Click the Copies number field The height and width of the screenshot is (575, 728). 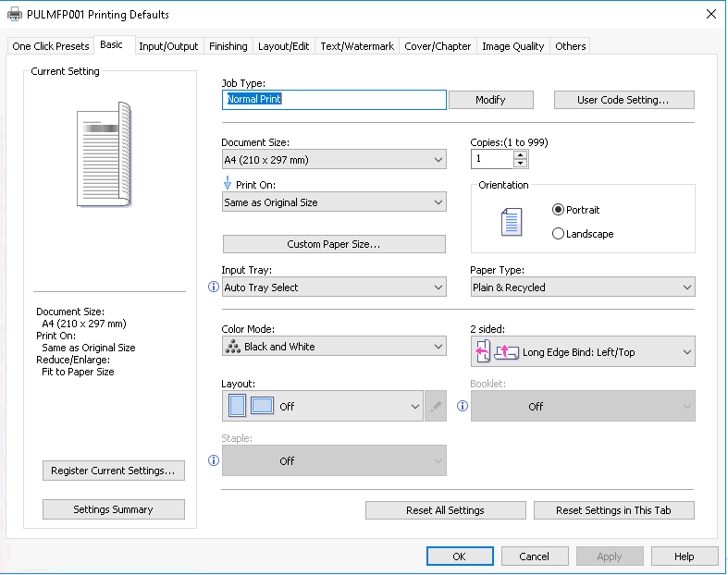493,159
